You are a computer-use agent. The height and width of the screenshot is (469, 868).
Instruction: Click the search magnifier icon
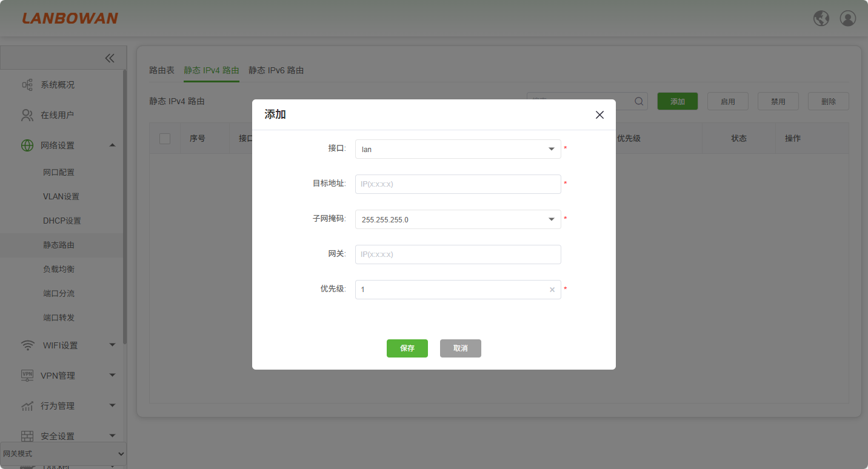pos(639,101)
